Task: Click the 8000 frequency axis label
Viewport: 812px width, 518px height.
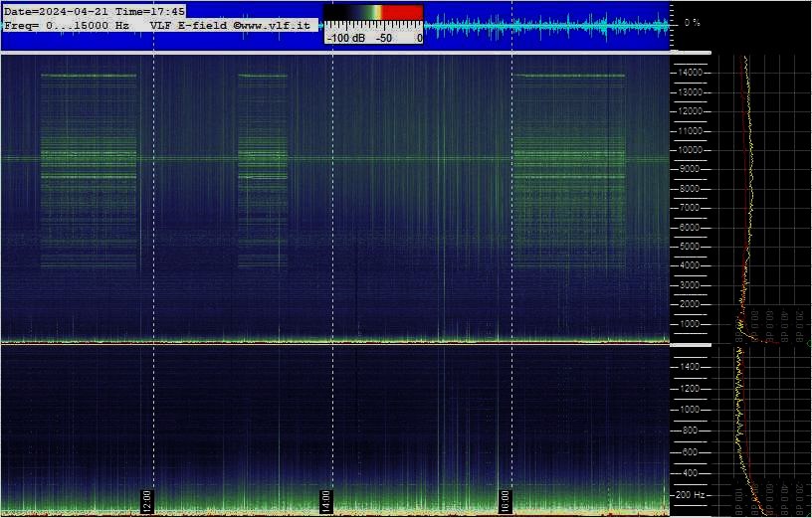Action: (690, 189)
